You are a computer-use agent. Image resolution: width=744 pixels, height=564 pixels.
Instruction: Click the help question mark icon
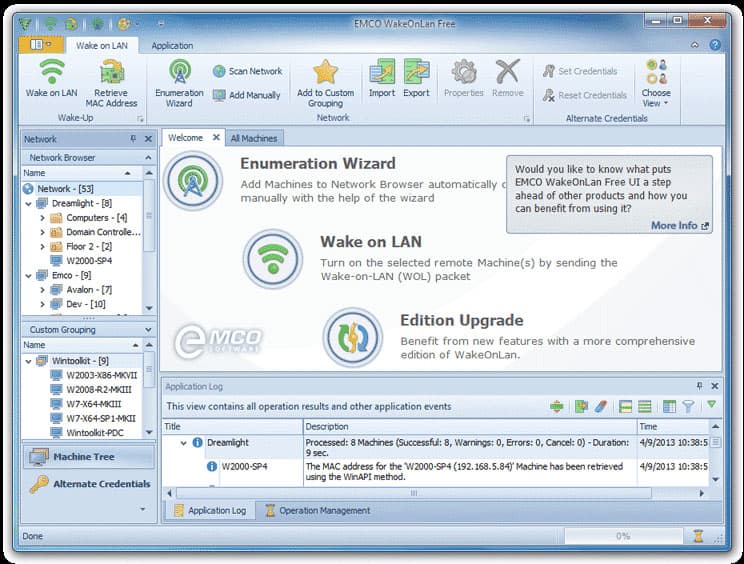(715, 45)
